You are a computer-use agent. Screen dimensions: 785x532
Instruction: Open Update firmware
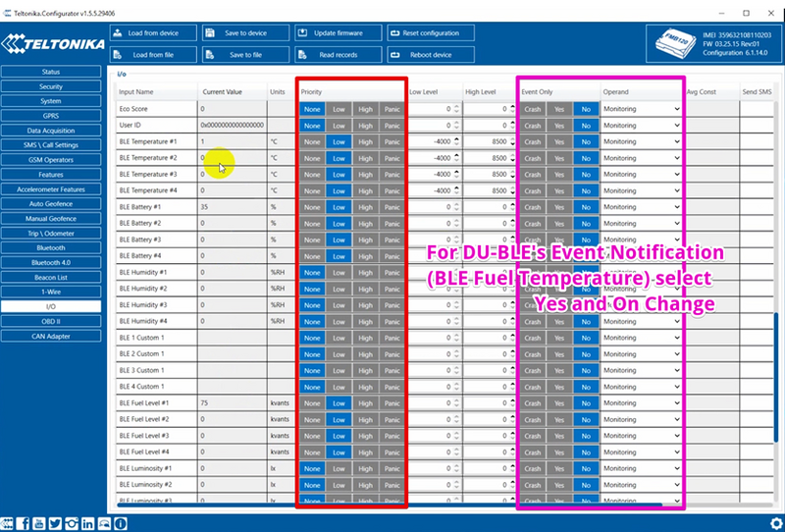[x=338, y=33]
